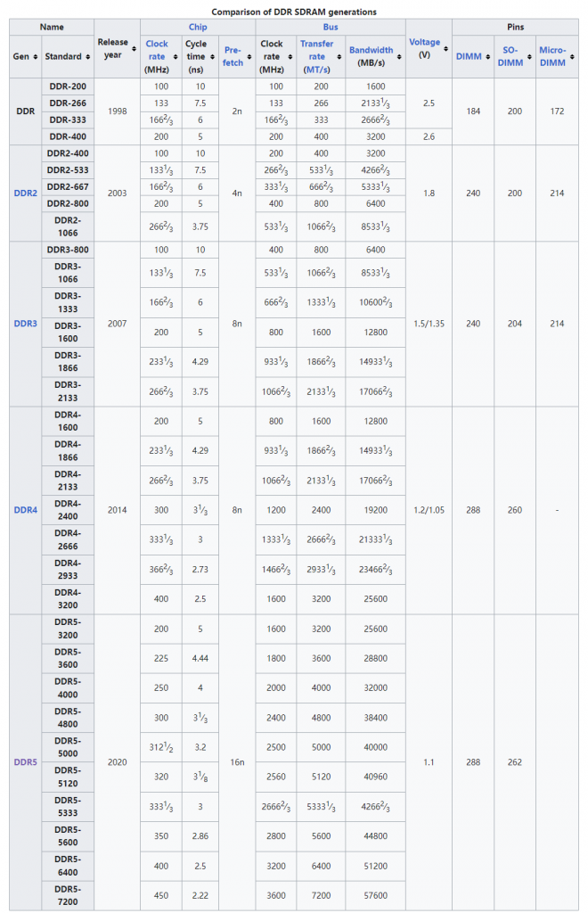Screen dimensions: 588x913
Task: Sort the table by the Standard column
Action: coord(86,57)
